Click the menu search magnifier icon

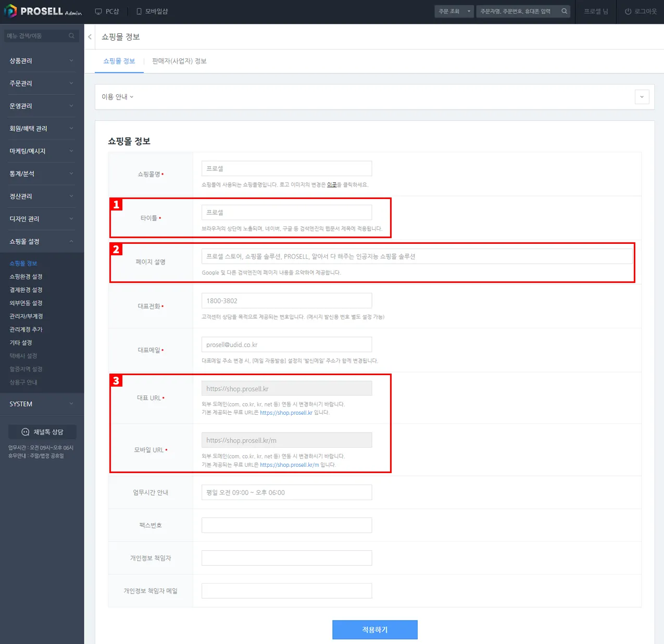pyautogui.click(x=71, y=35)
